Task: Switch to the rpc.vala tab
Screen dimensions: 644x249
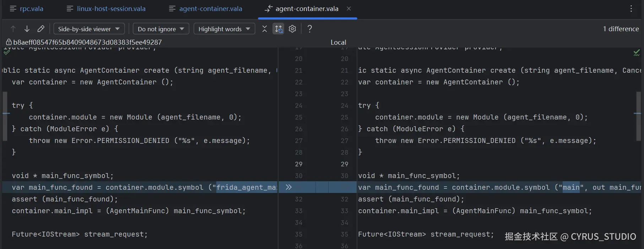Action: 27,9
